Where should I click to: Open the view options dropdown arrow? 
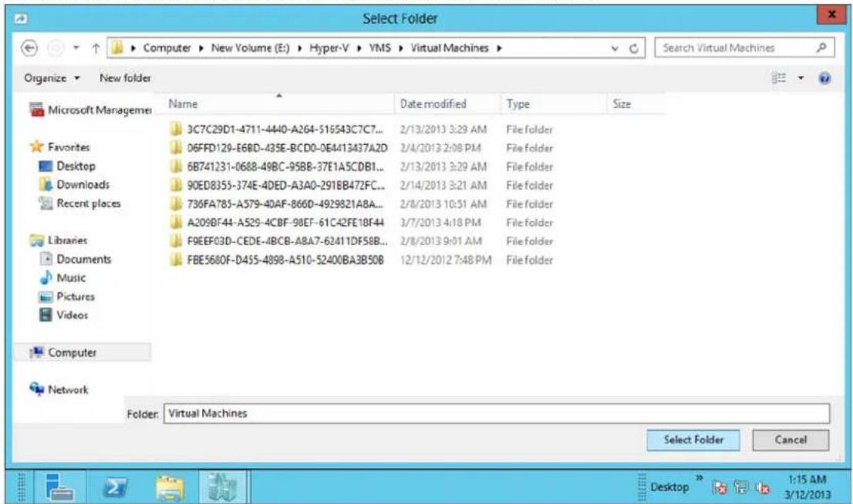click(801, 79)
